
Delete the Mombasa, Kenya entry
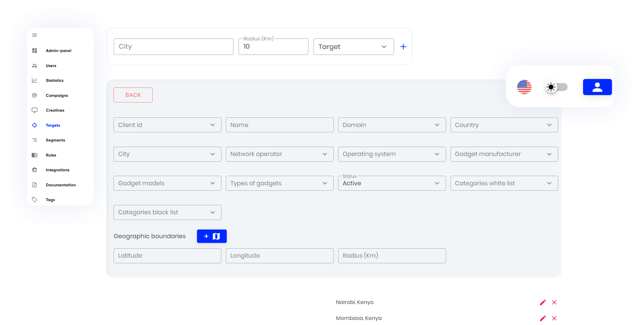click(554, 318)
